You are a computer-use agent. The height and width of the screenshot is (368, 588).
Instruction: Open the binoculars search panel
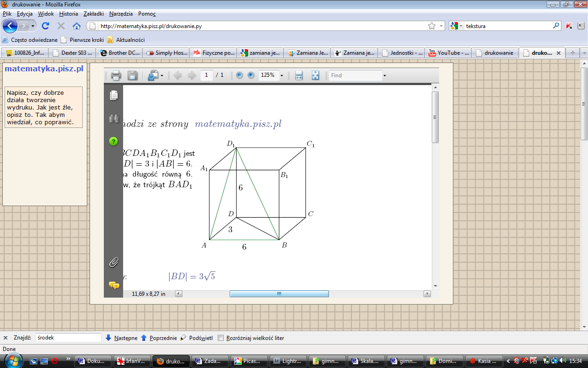(113, 119)
